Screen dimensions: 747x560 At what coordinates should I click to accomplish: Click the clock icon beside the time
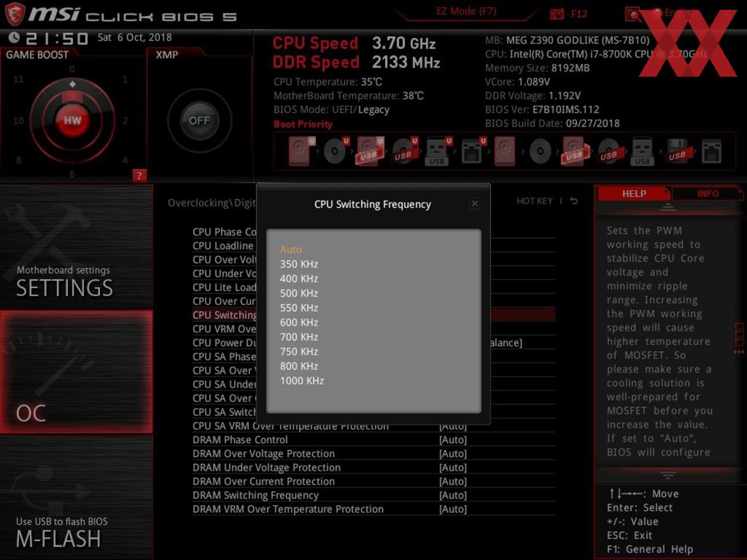[x=14, y=37]
